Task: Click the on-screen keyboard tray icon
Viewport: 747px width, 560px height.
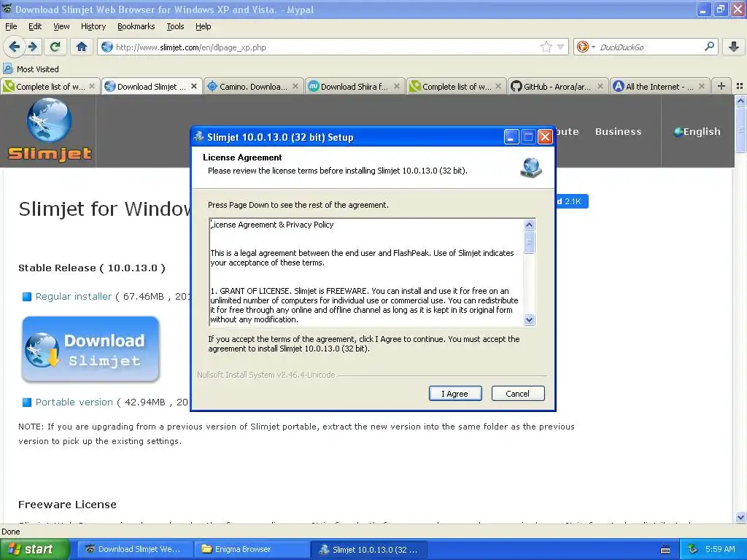Action: [665, 550]
